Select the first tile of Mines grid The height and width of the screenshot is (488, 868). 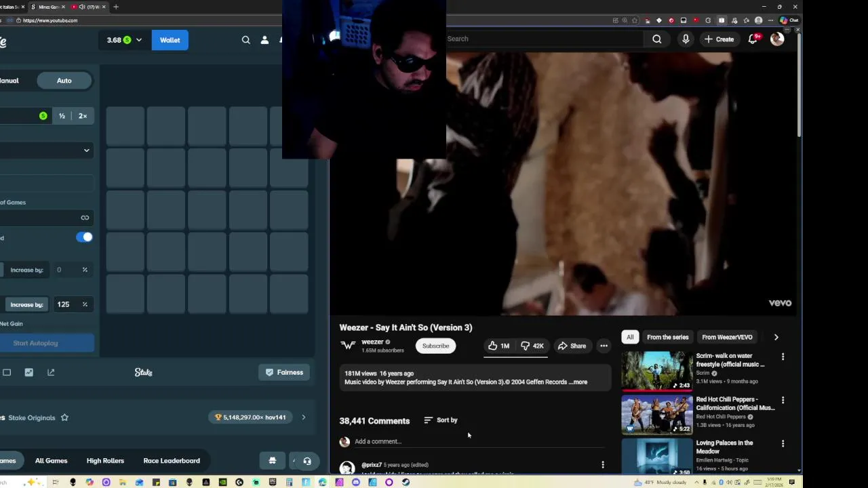(125, 126)
